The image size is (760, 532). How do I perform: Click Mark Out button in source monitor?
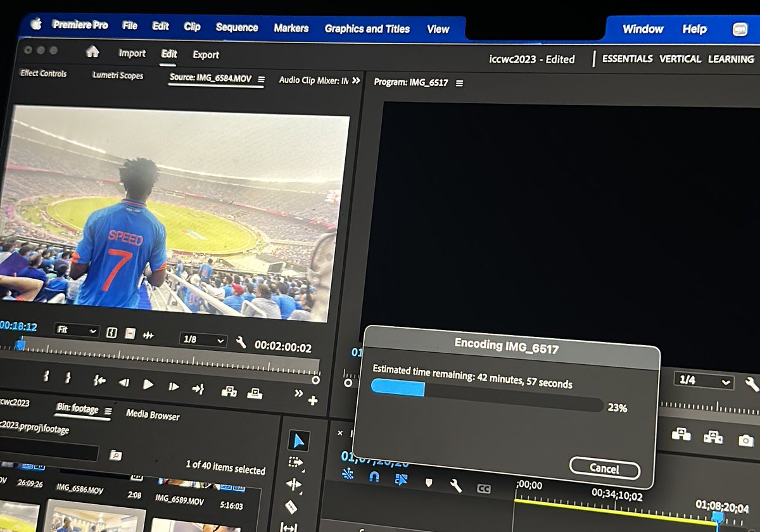(68, 378)
